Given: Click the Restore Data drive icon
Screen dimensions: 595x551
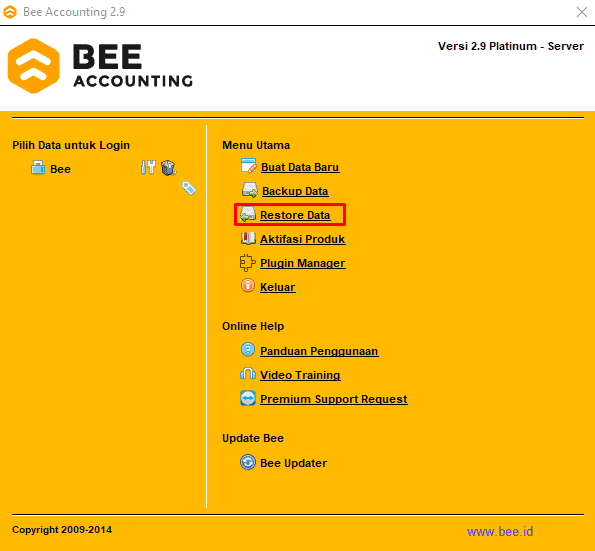Looking at the screenshot, I should (x=248, y=214).
